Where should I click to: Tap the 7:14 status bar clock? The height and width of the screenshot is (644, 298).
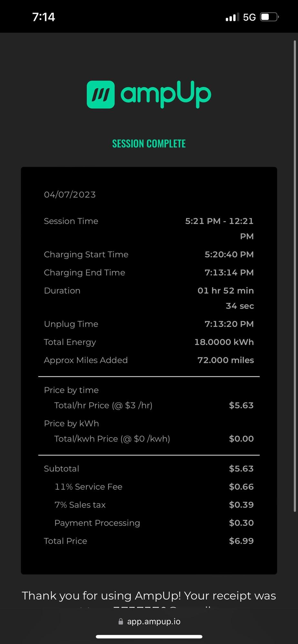tap(44, 17)
